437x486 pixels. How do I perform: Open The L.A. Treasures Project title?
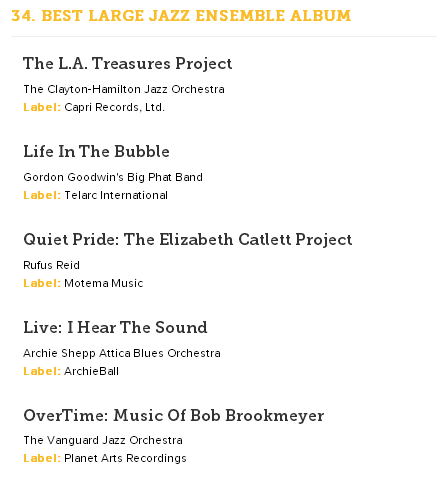click(128, 64)
